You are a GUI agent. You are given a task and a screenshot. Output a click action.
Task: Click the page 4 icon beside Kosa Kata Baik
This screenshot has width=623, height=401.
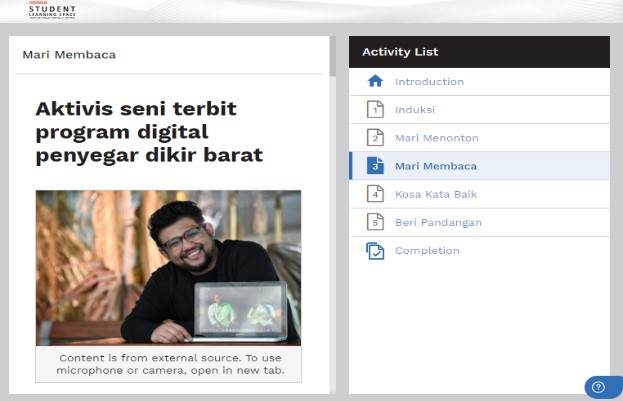(375, 194)
